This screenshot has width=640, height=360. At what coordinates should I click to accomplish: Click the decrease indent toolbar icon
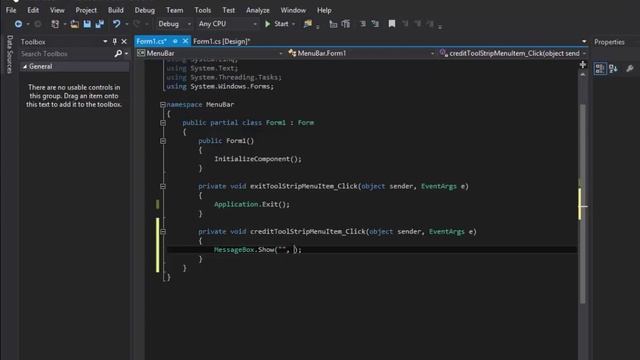[x=363, y=24]
